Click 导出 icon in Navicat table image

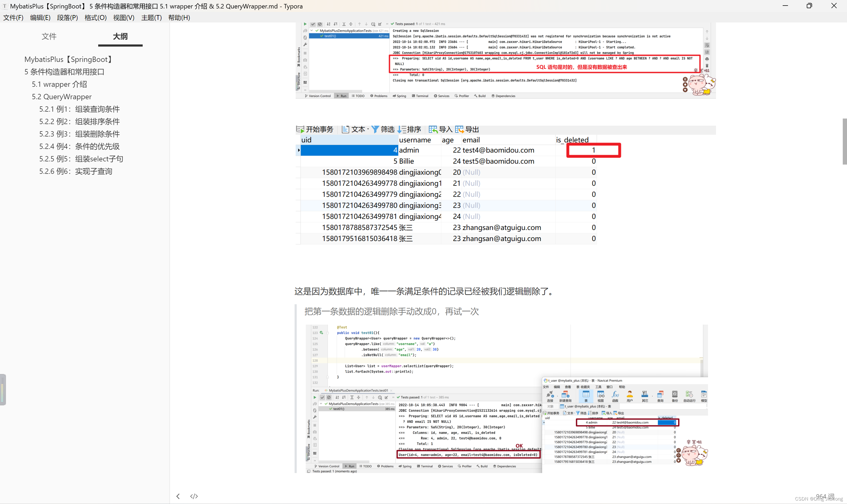coord(459,129)
